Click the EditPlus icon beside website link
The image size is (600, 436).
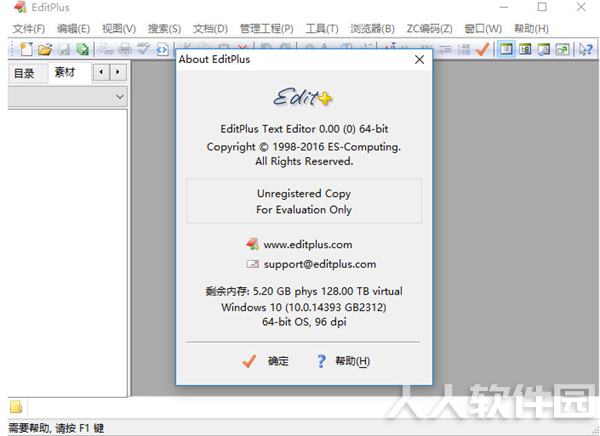point(253,244)
